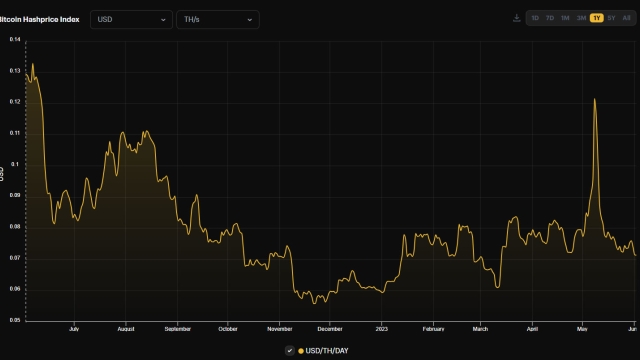Click the 0.09 y-axis value
Viewport: 640px width, 360px height.
pyautogui.click(x=15, y=195)
